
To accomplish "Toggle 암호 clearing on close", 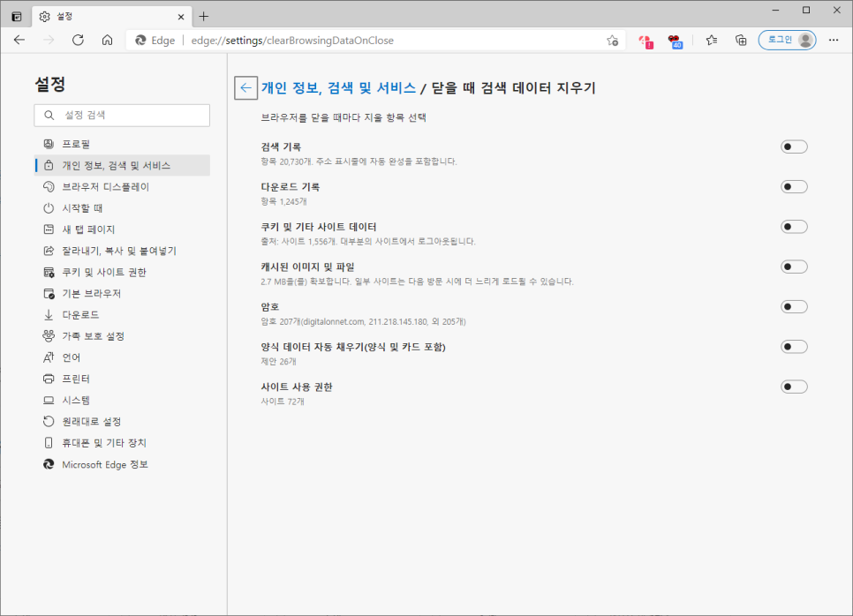I will coord(794,306).
